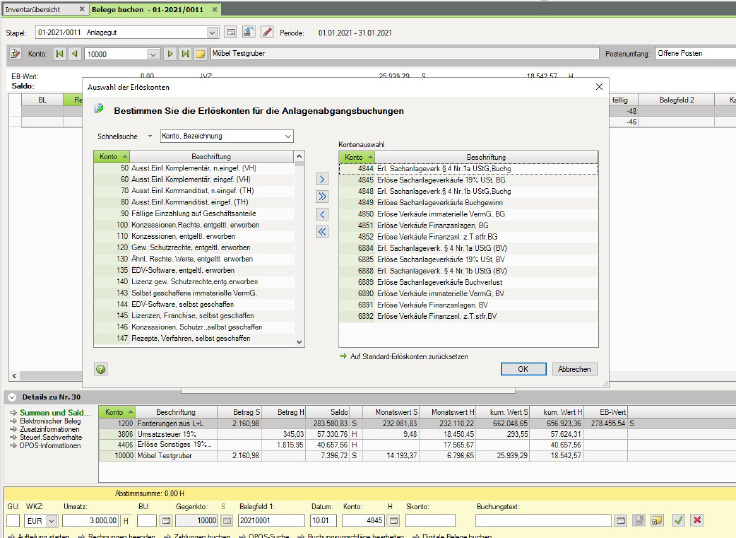The height and width of the screenshot is (538, 736).
Task: Close the Auswahl der Erlöskonten dialog
Action: click(599, 87)
